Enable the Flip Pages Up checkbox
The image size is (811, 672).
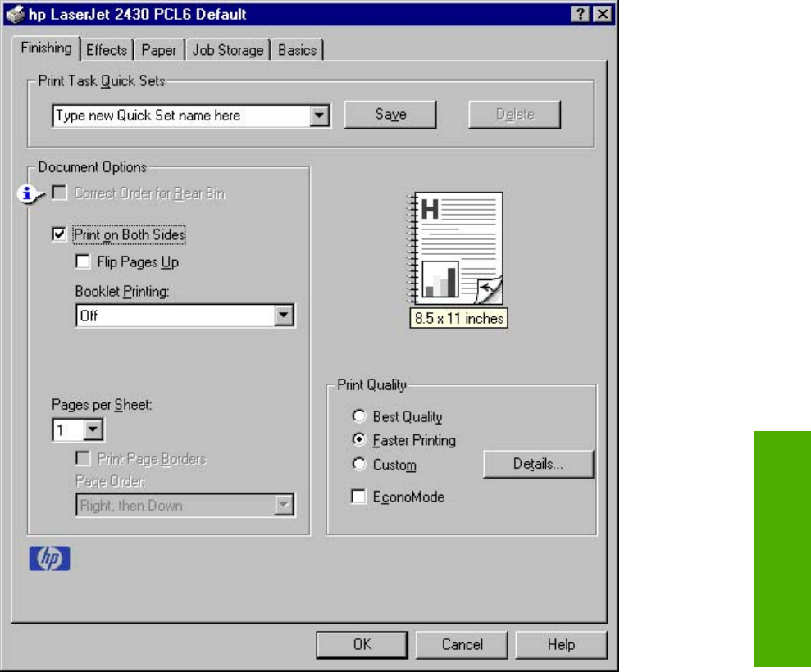pyautogui.click(x=83, y=261)
